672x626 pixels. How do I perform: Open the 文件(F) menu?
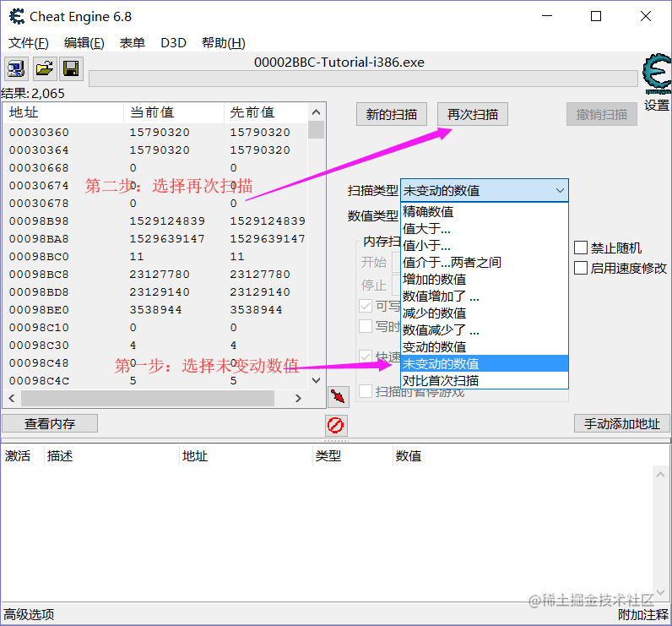[x=29, y=43]
